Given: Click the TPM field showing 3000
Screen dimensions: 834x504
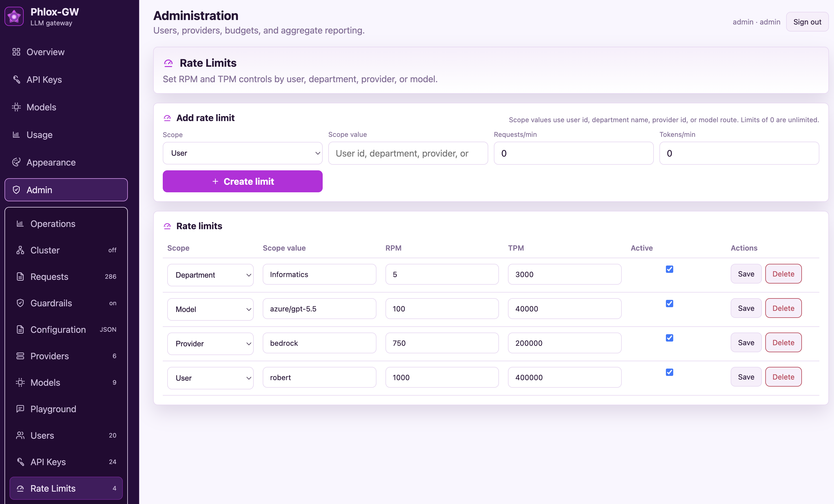Looking at the screenshot, I should coord(564,274).
